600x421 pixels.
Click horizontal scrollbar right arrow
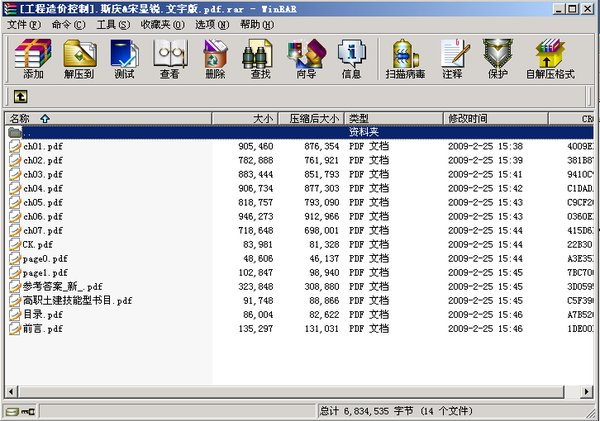point(587,392)
